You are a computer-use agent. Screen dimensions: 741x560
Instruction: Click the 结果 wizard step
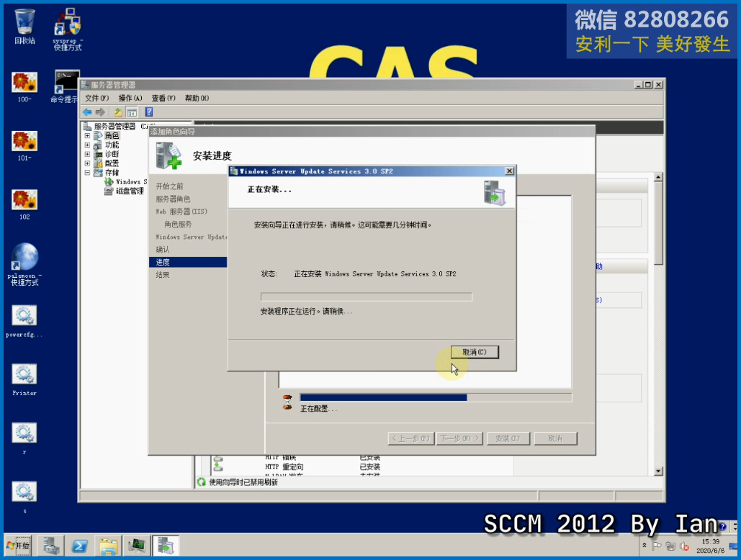pyautogui.click(x=162, y=275)
